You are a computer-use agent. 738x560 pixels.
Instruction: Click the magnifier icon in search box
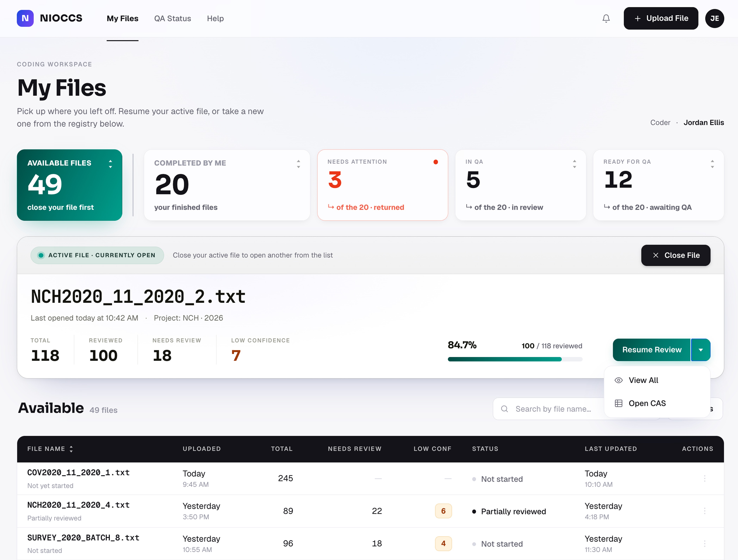pyautogui.click(x=504, y=409)
